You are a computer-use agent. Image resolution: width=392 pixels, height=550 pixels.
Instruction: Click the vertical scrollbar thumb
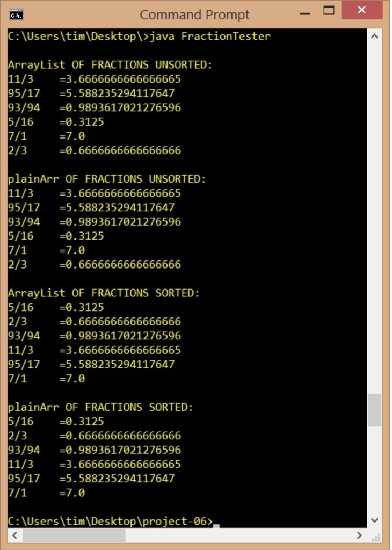tap(374, 410)
